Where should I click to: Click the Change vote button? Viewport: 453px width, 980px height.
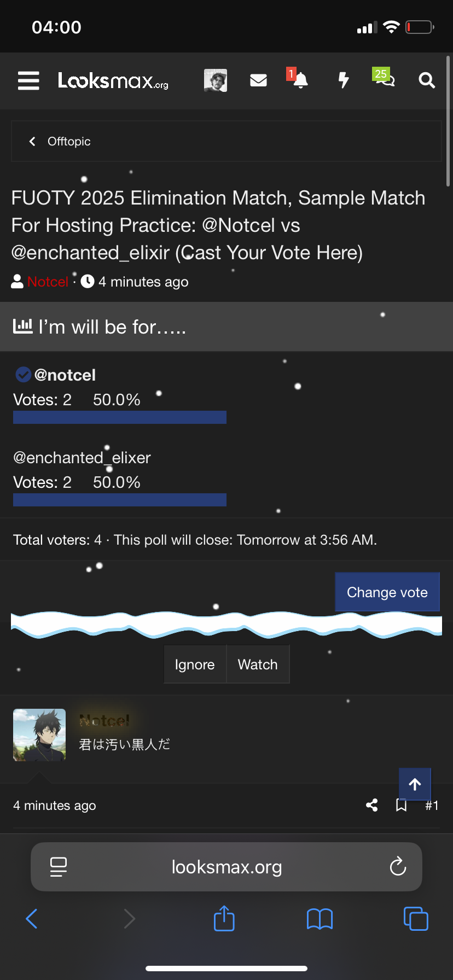pyautogui.click(x=387, y=592)
